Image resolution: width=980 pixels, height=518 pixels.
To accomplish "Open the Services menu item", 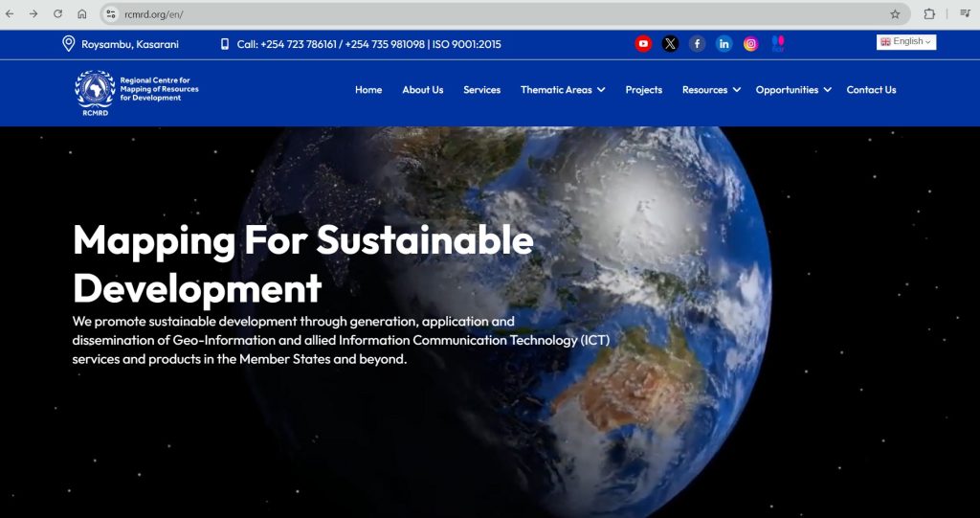I will (x=481, y=90).
